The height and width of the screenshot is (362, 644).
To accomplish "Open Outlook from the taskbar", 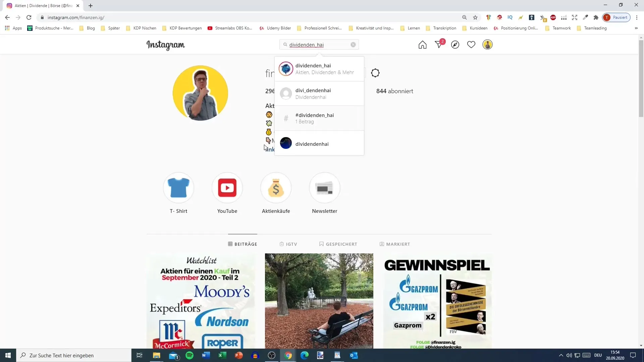I will click(x=354, y=355).
